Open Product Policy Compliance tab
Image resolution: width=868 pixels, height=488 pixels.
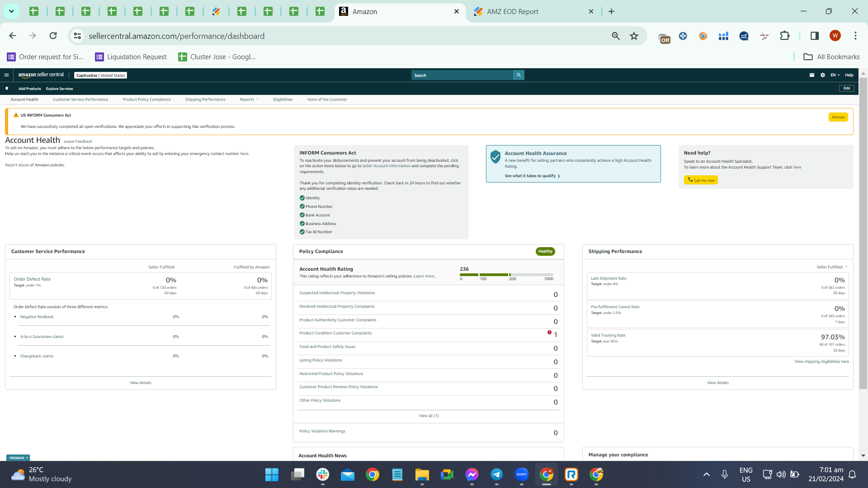(147, 99)
